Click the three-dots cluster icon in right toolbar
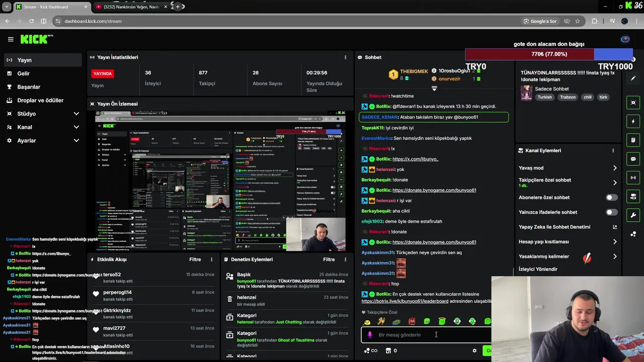 633,234
